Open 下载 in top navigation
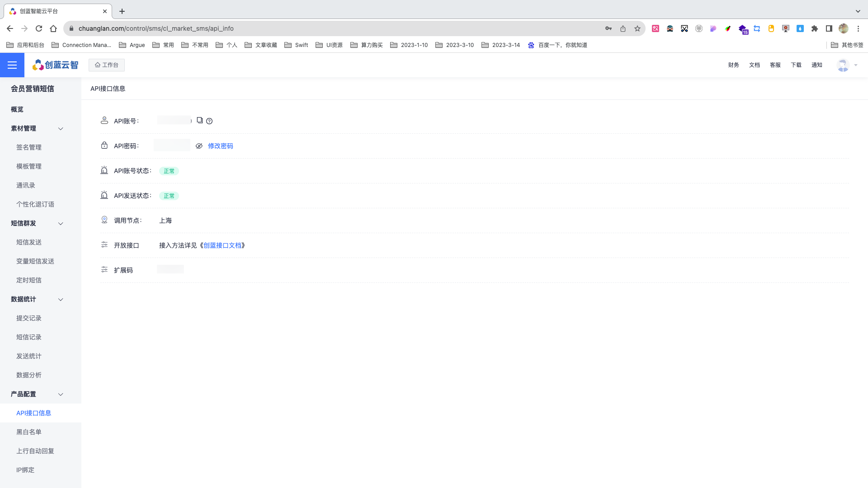Screen dimensions: 868x488 pos(796,65)
